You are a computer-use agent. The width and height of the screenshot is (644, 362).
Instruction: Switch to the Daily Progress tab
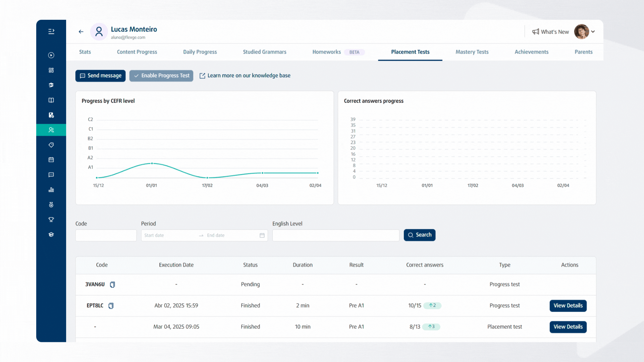[x=200, y=52]
